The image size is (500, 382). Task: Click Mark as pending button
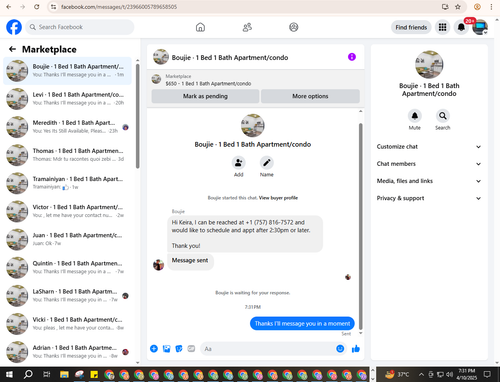coord(205,96)
